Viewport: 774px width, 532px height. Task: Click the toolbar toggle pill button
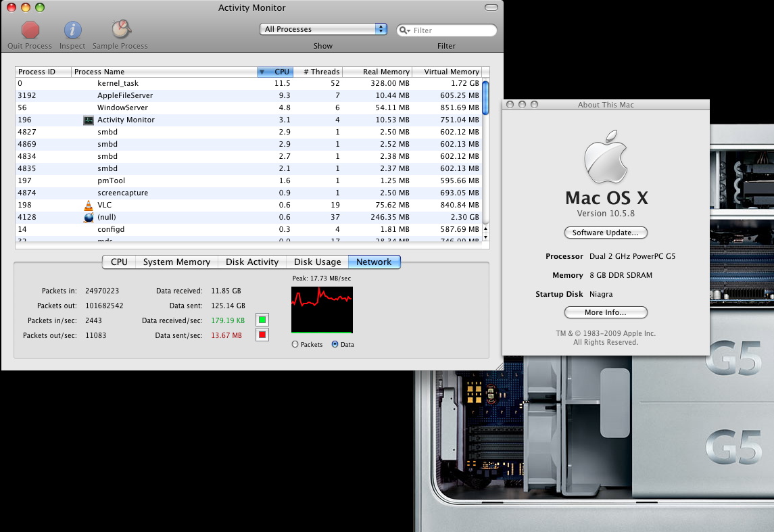tap(492, 8)
